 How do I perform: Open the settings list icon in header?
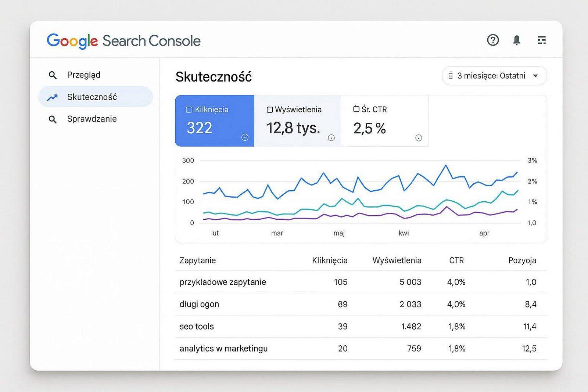pos(541,40)
